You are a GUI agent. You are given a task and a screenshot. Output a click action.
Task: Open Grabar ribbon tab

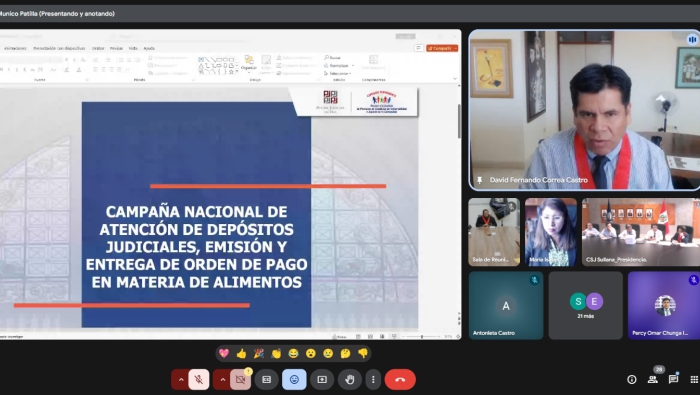click(98, 48)
